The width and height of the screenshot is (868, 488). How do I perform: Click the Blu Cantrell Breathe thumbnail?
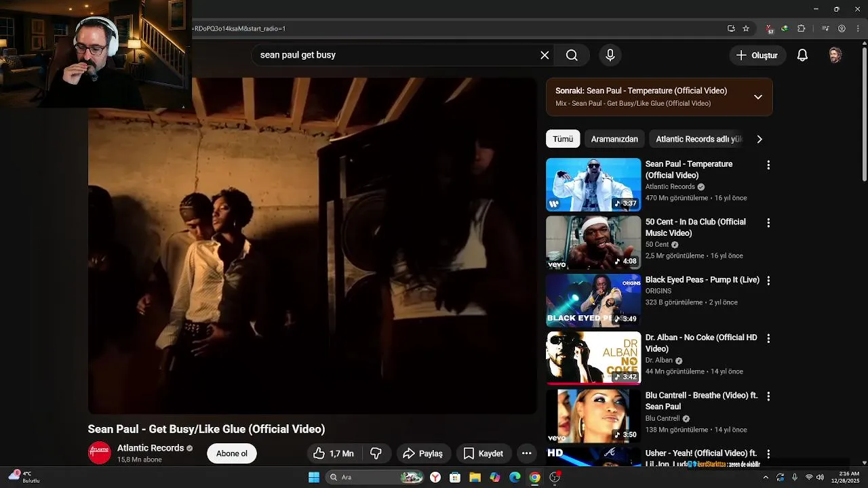[x=593, y=416]
